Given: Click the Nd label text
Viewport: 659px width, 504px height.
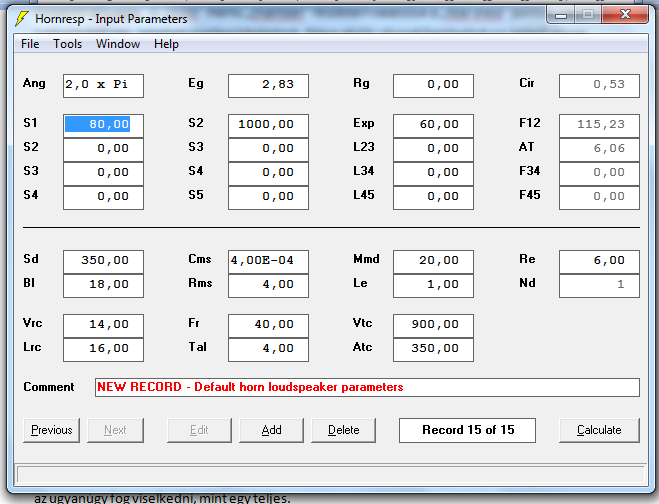Looking at the screenshot, I should click(527, 283).
